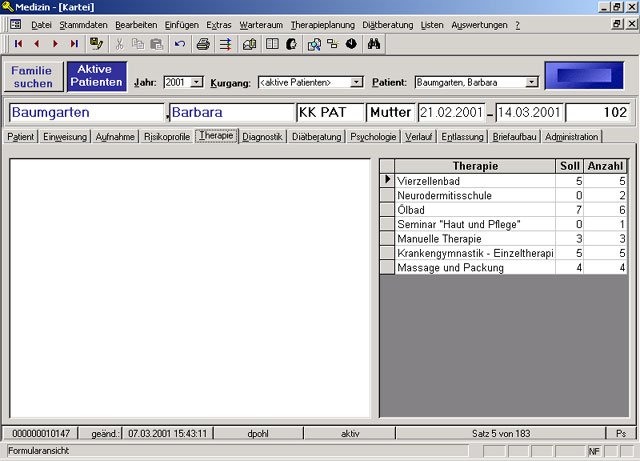The width and height of the screenshot is (640, 461).
Task: Switch to the Patient tab
Action: [20, 137]
